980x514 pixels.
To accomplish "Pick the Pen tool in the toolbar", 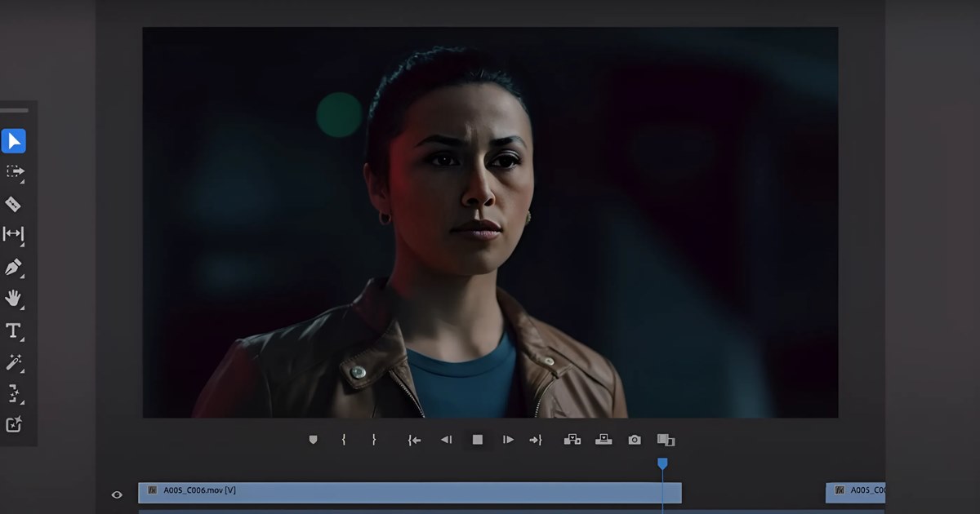I will 13,268.
